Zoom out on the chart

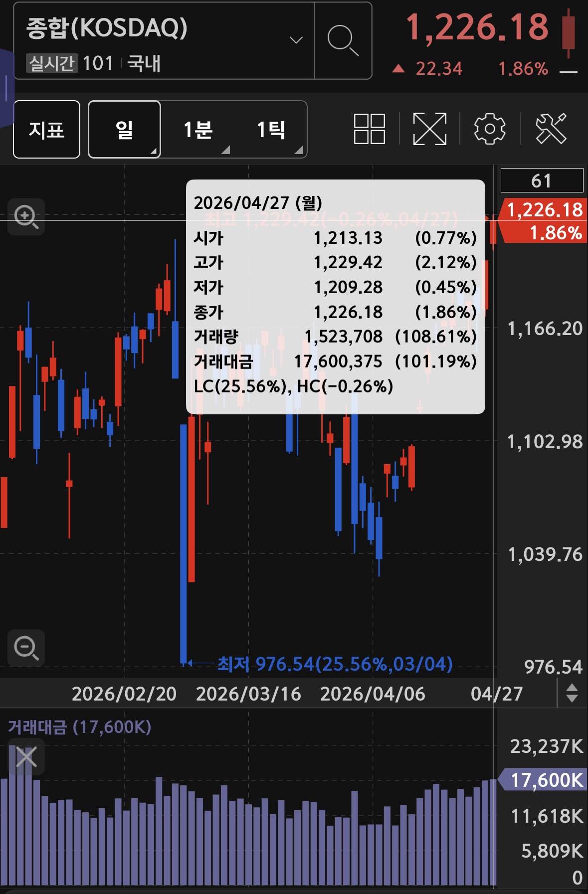(26, 648)
